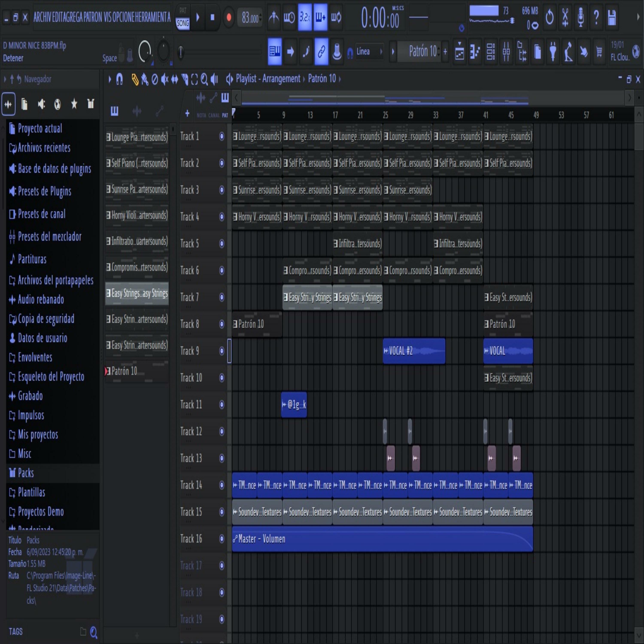Open the Mixer window
644x644 pixels.
(x=506, y=52)
